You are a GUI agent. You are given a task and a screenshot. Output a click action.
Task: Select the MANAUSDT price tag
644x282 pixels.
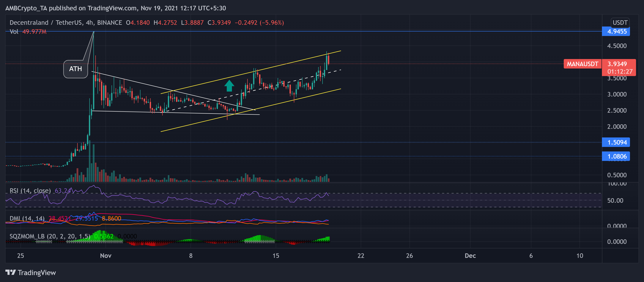[582, 64]
